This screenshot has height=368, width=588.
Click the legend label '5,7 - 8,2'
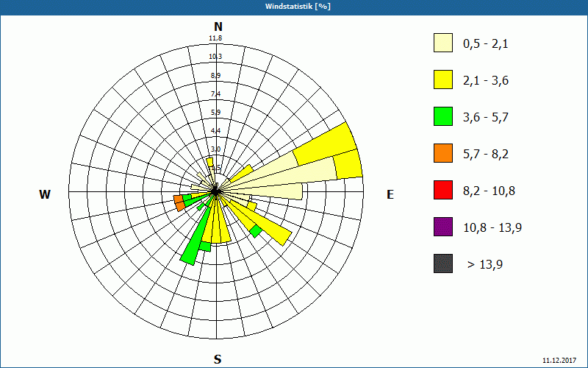point(486,155)
